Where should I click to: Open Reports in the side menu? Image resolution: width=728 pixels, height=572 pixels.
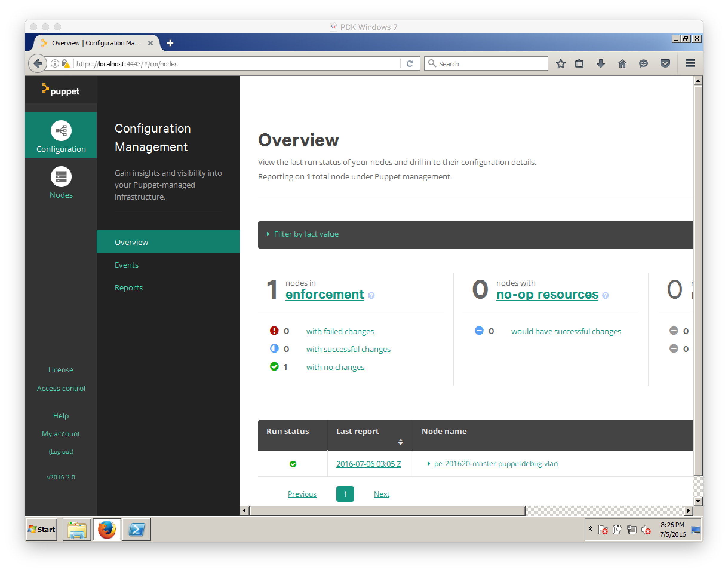[128, 288]
